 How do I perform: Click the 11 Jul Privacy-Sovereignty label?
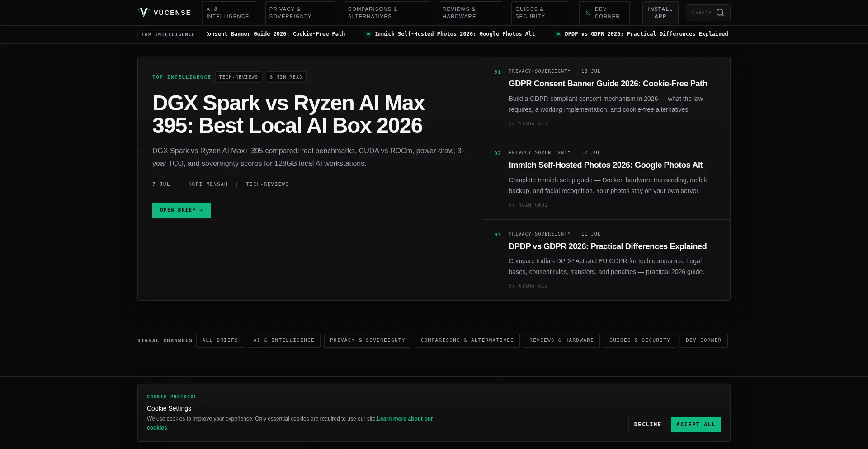tap(554, 234)
